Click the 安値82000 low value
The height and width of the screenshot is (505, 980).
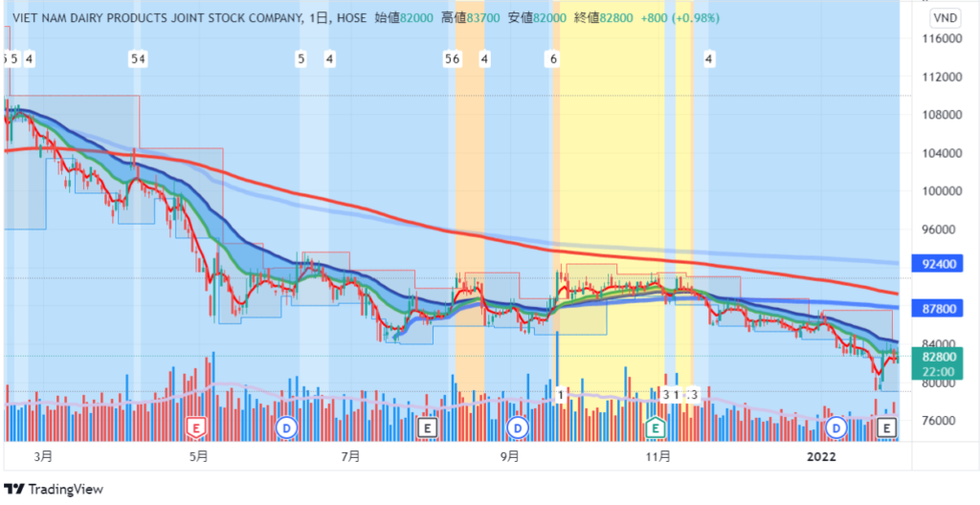537,18
